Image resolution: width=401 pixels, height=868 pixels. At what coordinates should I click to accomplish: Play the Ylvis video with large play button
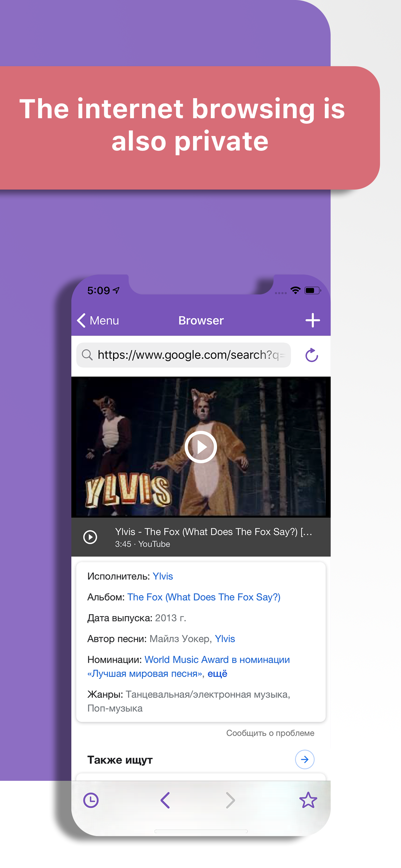tap(201, 447)
